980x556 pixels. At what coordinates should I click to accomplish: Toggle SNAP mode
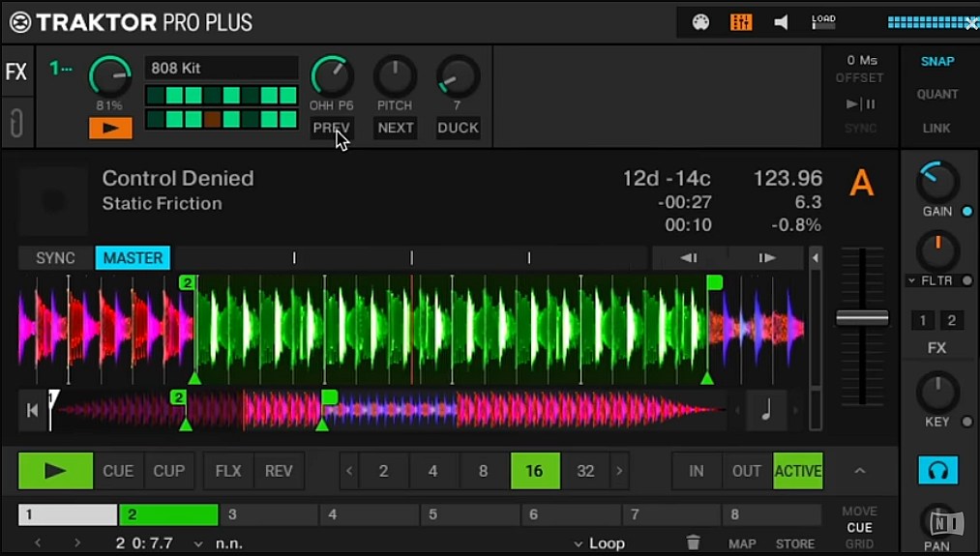point(936,61)
